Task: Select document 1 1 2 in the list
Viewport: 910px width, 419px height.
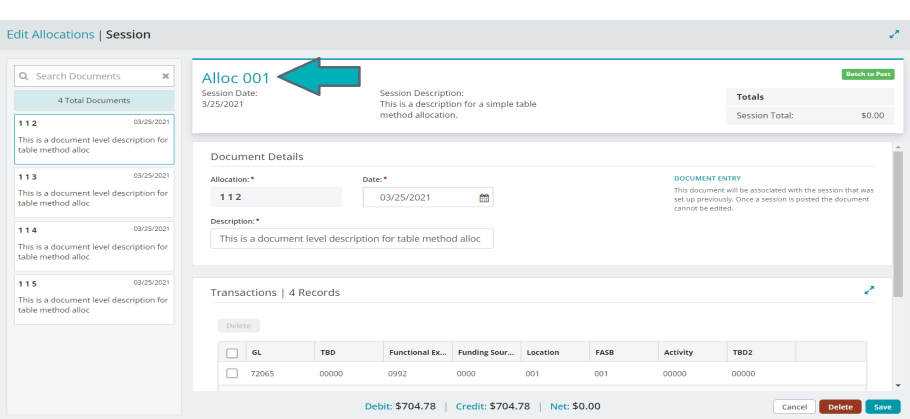Action: tap(94, 138)
